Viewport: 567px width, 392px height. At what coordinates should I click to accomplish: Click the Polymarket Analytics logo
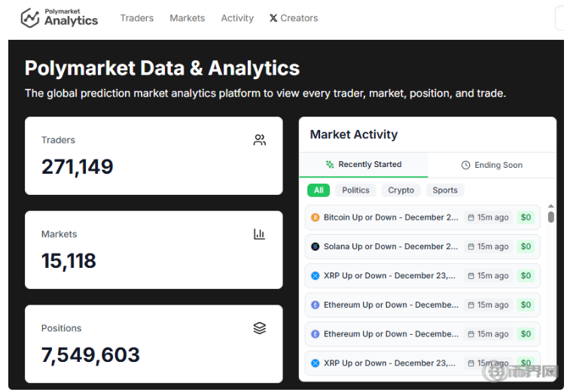pyautogui.click(x=59, y=18)
